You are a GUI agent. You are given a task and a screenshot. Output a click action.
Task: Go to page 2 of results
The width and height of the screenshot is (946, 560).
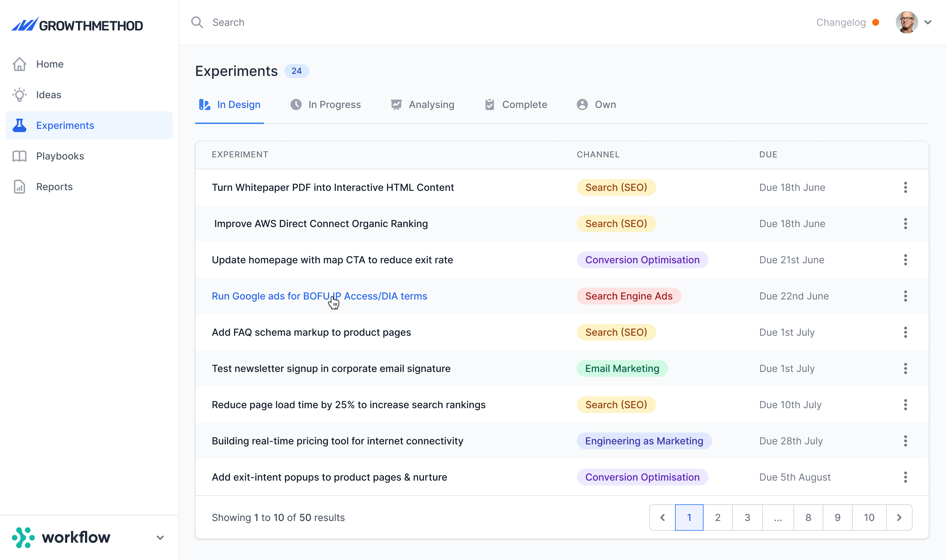(x=718, y=518)
